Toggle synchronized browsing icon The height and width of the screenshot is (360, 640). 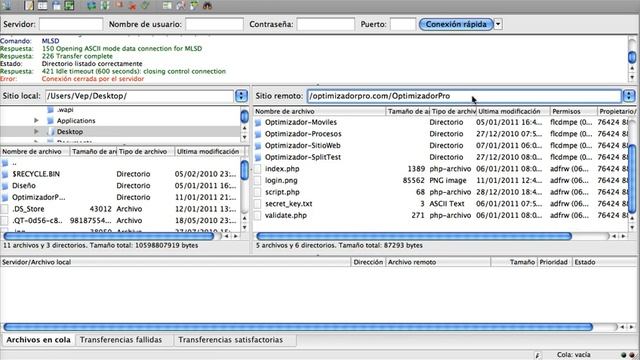click(x=194, y=5)
